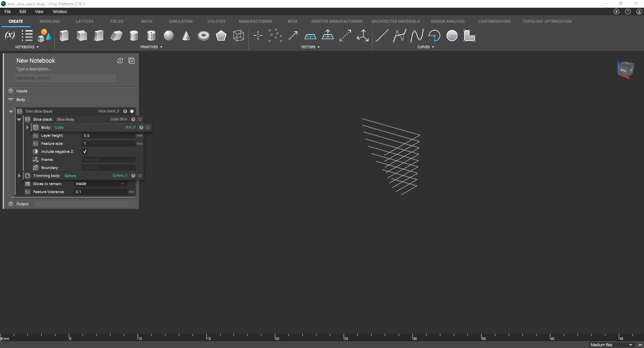644x348 pixels.
Task: Draw a Line curve
Action: click(382, 36)
